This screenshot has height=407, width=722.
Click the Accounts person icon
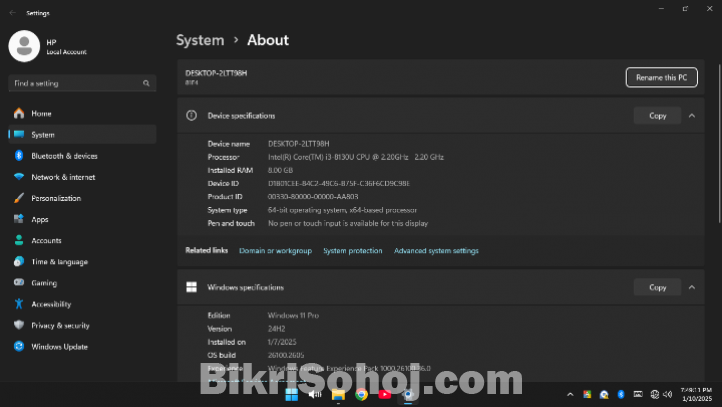click(19, 240)
